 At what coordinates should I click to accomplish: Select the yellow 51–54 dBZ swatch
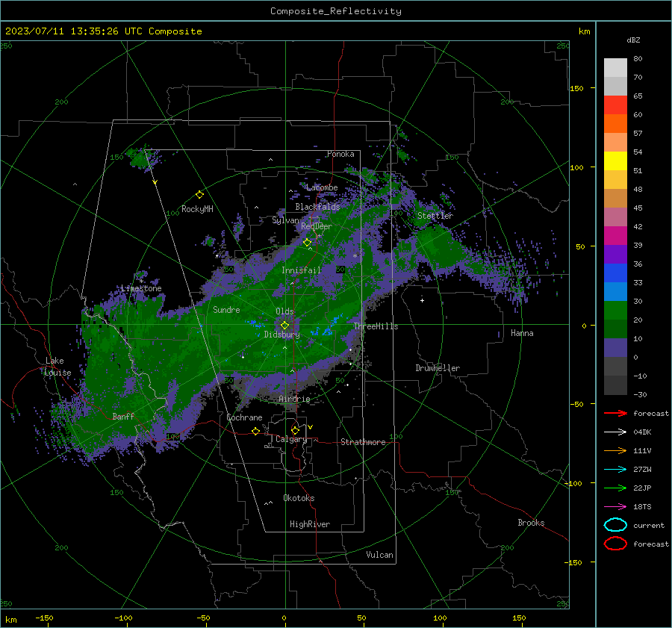coord(615,161)
